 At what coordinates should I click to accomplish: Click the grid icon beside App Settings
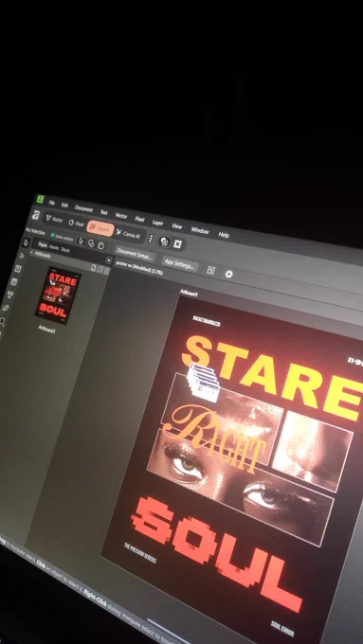tap(211, 270)
